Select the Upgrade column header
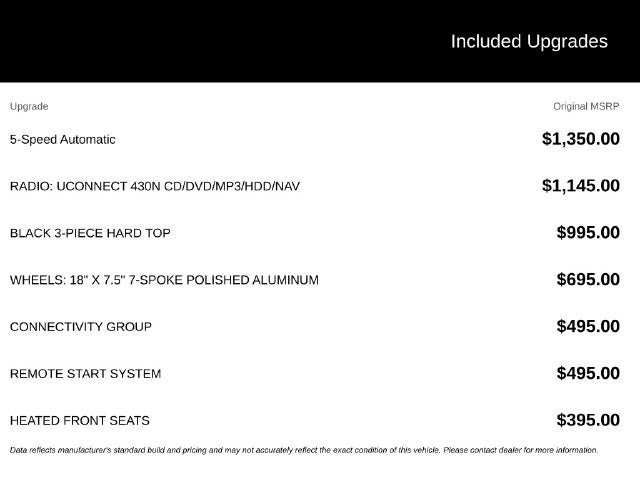Image resolution: width=640 pixels, height=480 pixels. coord(29,107)
